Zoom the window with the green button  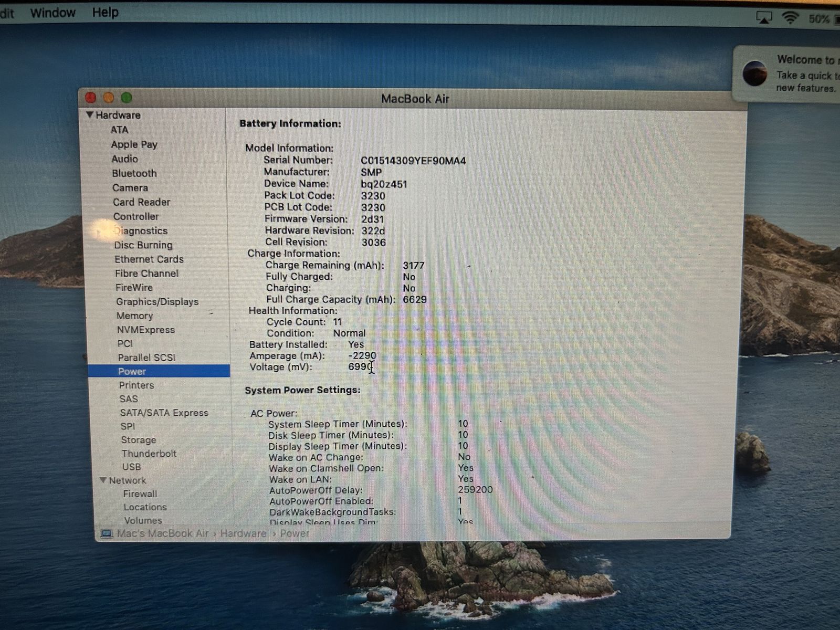(127, 98)
